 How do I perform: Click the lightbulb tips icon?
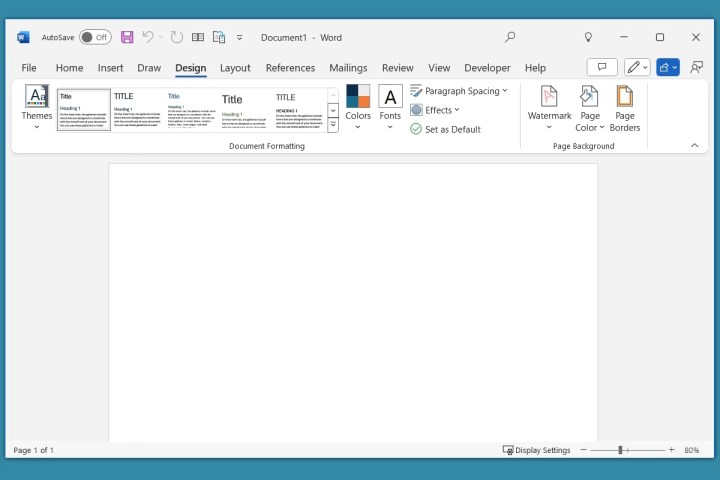588,37
